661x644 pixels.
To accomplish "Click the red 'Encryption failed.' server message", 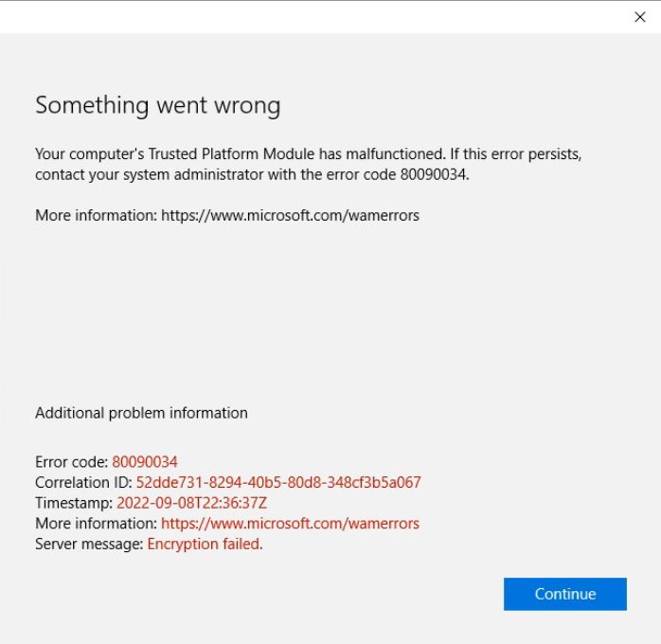I will (205, 545).
